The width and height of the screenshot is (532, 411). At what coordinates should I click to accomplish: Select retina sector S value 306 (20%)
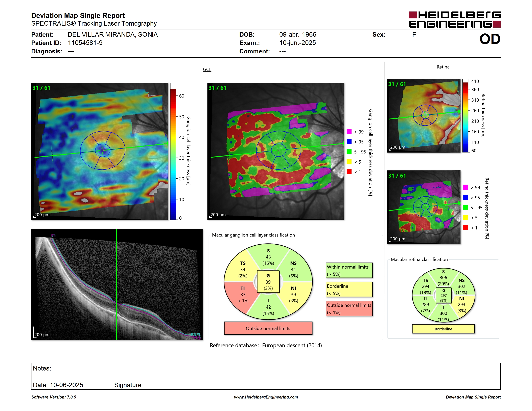[443, 278]
